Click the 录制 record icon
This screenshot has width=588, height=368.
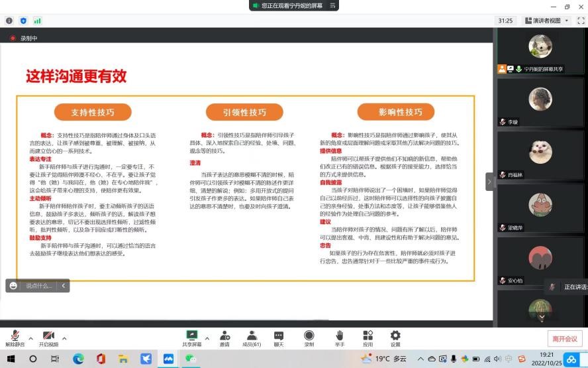[x=309, y=337]
